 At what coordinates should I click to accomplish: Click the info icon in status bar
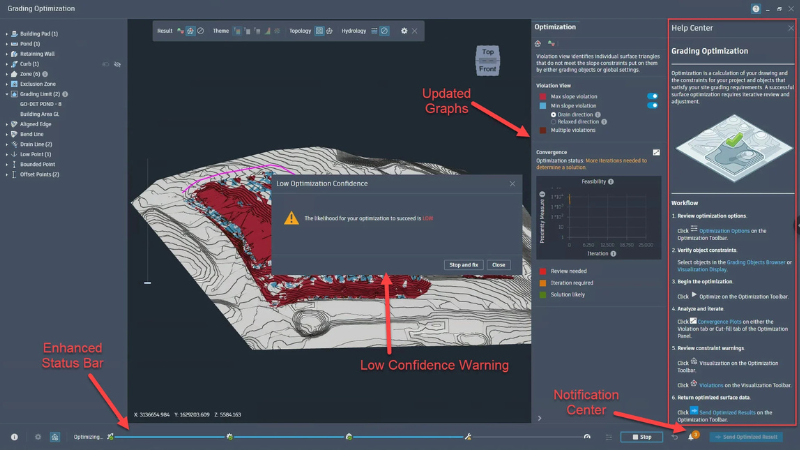coord(14,437)
